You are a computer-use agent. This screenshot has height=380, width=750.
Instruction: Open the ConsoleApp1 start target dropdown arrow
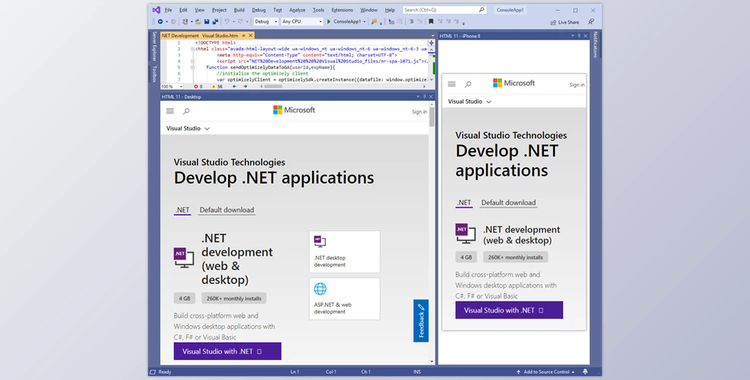[x=364, y=22]
